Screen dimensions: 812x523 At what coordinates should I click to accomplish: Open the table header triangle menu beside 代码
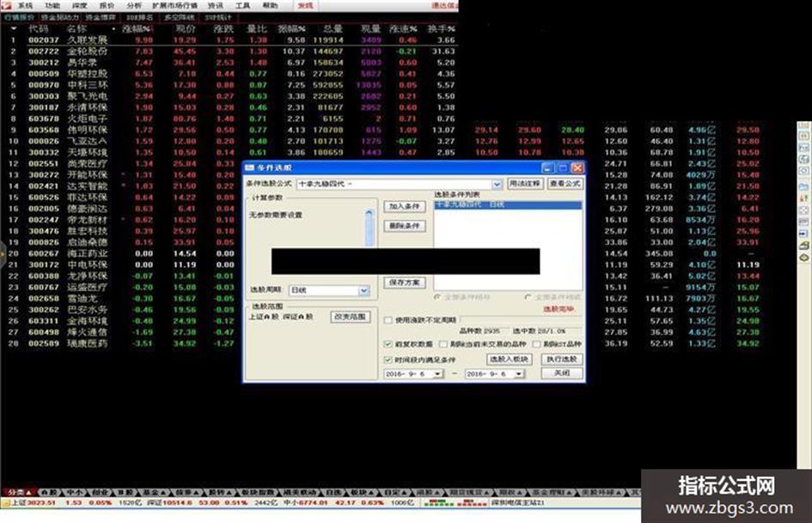point(14,29)
